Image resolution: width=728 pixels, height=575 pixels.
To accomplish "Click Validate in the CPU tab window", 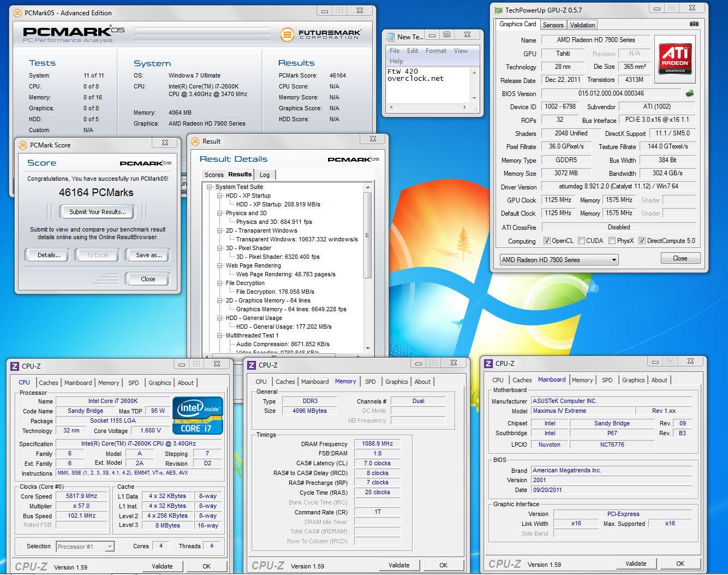I will 162,566.
